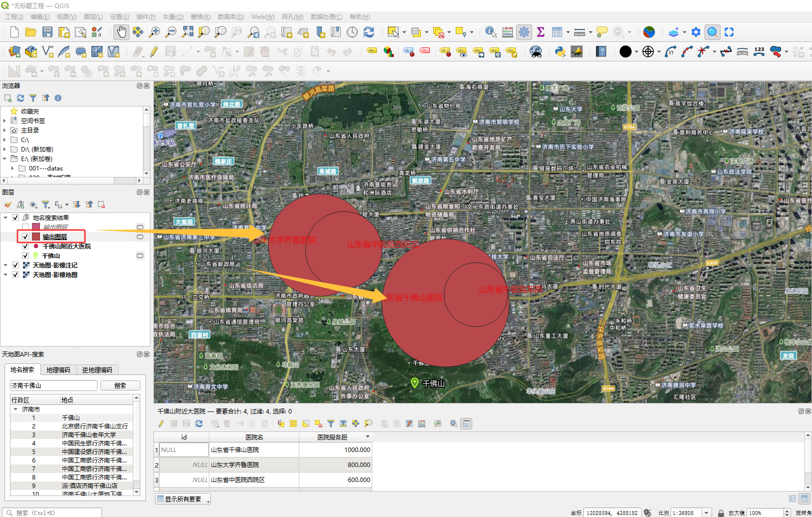Hide the 千佛山 point layer
Image resolution: width=812 pixels, height=517 pixels.
(x=25, y=255)
